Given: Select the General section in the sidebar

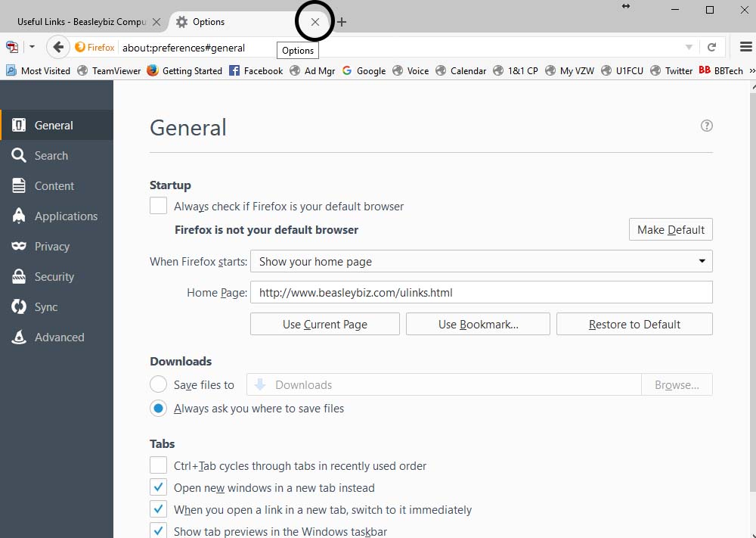Looking at the screenshot, I should pos(53,125).
